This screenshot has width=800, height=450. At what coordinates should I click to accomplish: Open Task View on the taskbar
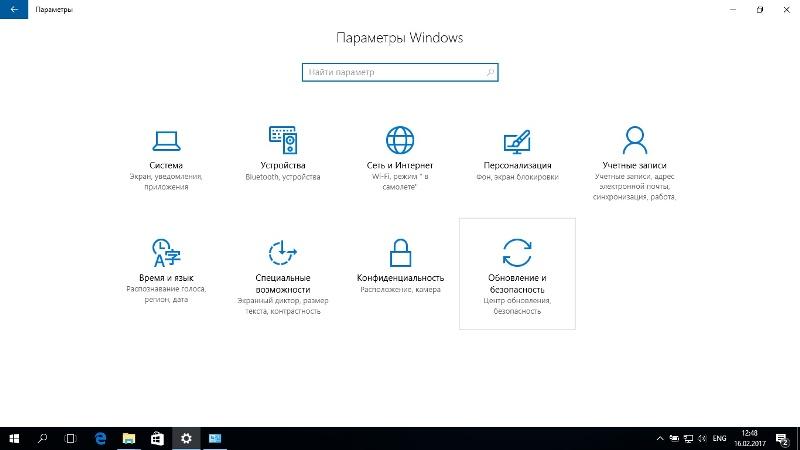70,438
